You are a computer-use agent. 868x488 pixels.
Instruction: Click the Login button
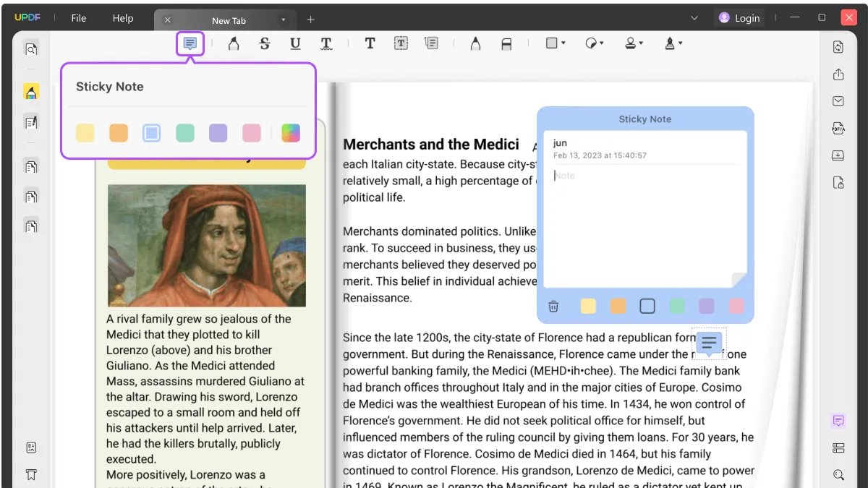click(x=739, y=17)
